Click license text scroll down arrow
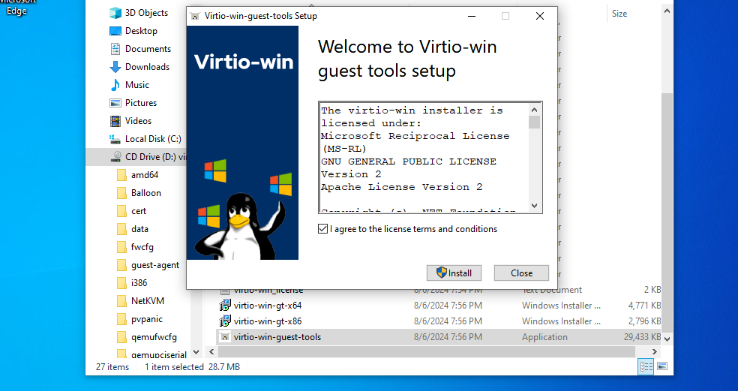Screen dimensions: 738x391 [x=534, y=206]
